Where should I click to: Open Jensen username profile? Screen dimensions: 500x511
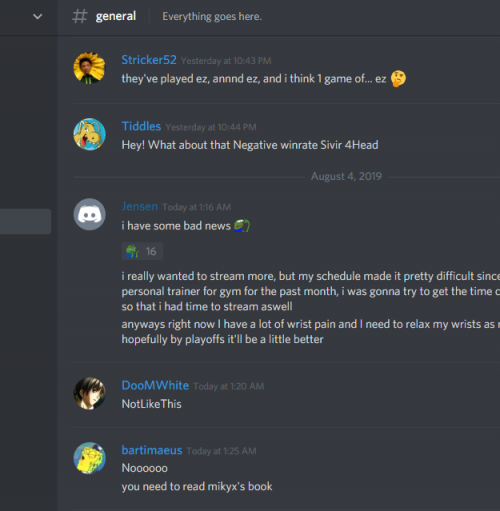click(140, 206)
